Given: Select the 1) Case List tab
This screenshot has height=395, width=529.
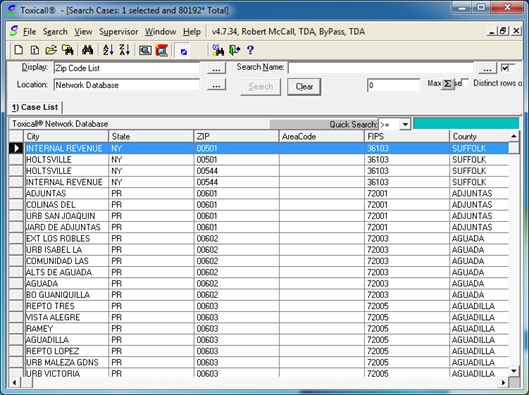Looking at the screenshot, I should tap(35, 107).
